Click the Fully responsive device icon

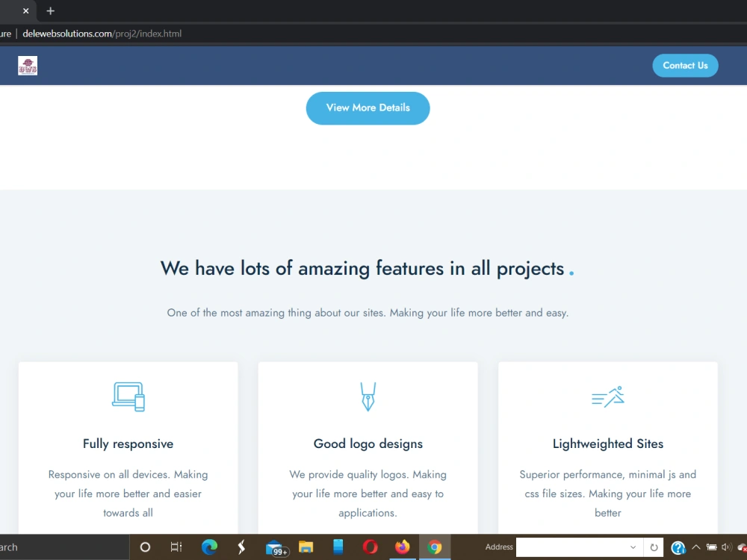[128, 396]
